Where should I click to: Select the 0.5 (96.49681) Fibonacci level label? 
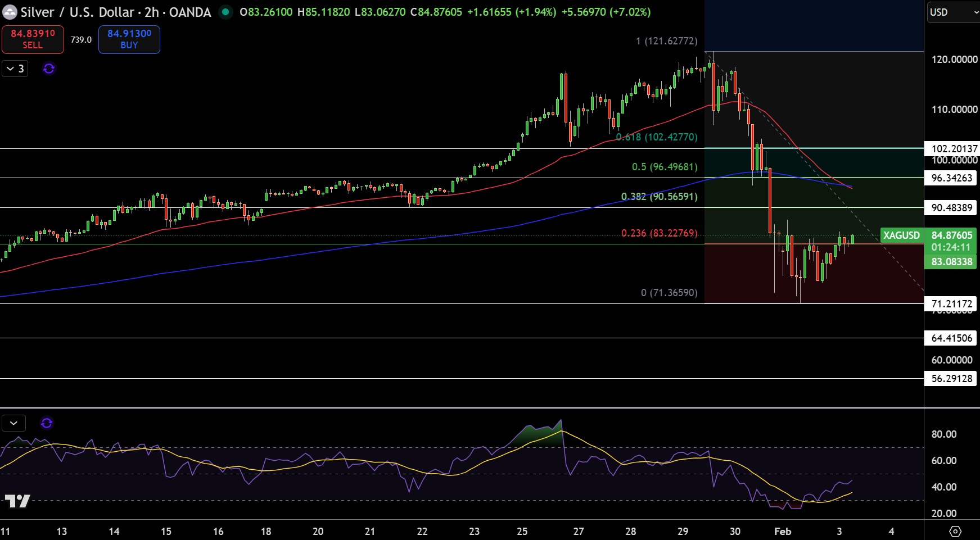(x=663, y=166)
